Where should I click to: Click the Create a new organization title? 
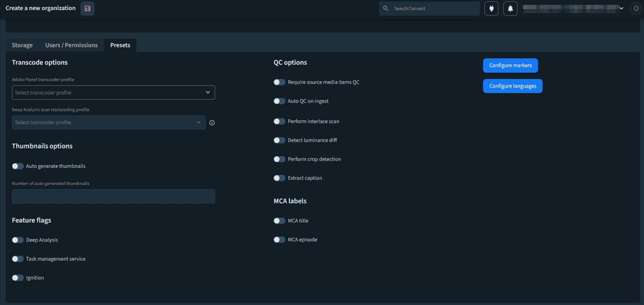[40, 8]
